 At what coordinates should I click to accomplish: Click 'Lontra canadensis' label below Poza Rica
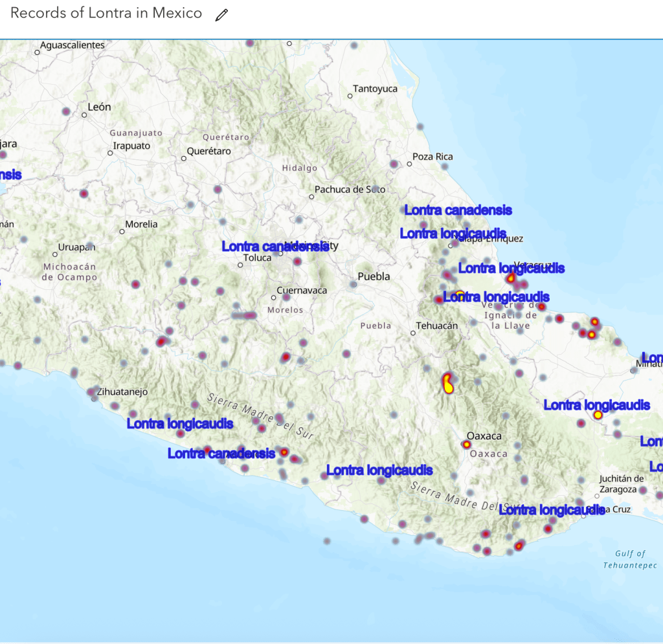click(x=458, y=210)
